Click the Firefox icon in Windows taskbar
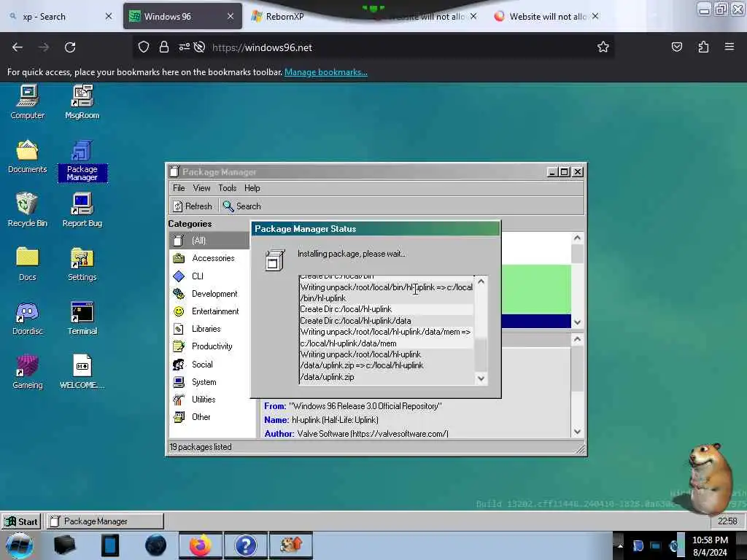This screenshot has width=747, height=560. (201, 545)
